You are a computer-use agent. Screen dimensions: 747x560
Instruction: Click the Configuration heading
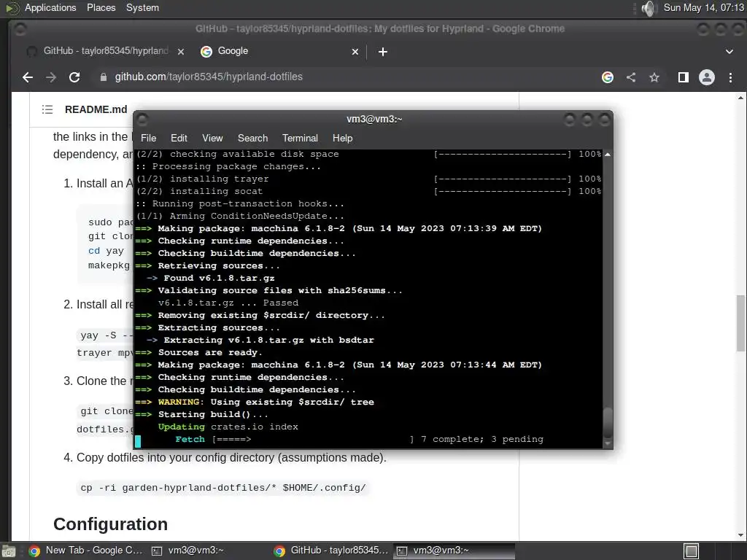point(111,524)
